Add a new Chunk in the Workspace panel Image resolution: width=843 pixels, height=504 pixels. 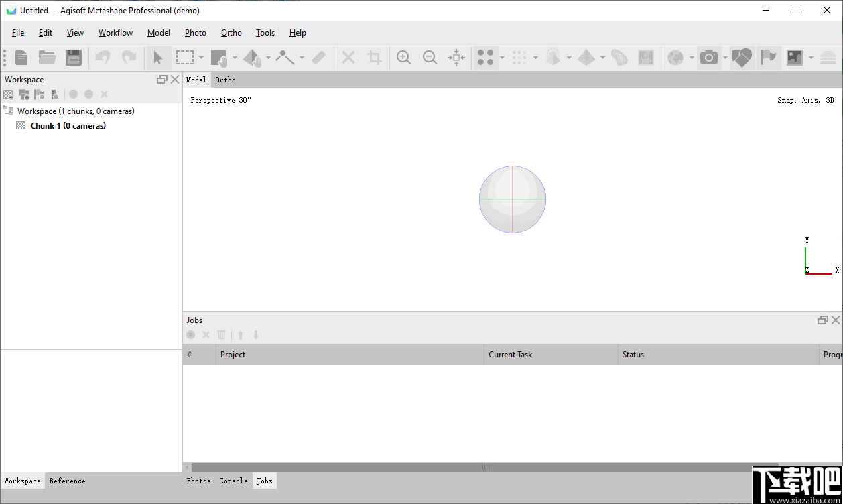tap(7, 94)
